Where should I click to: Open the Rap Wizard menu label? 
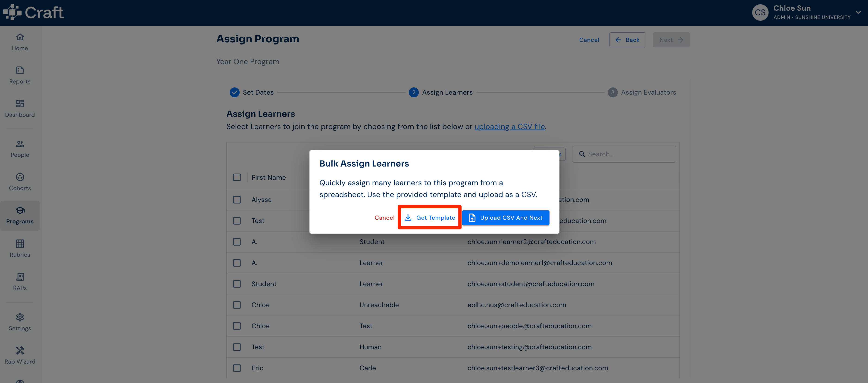(20, 361)
